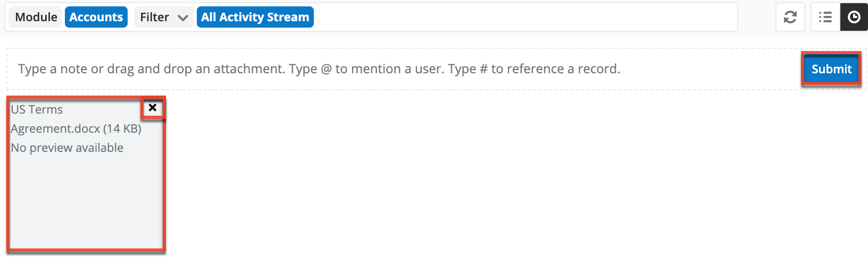The width and height of the screenshot is (868, 258).
Task: Click the '@ to mention a user' hint
Action: click(x=383, y=69)
